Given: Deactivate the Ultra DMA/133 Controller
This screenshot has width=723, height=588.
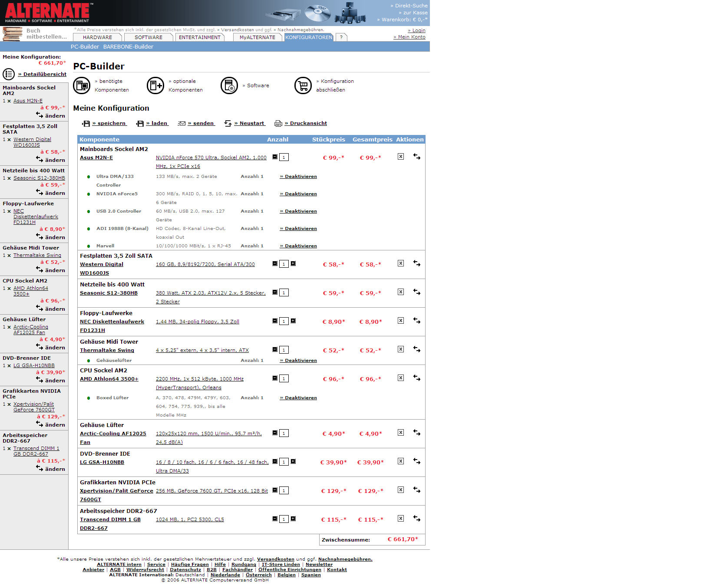Looking at the screenshot, I should coord(298,176).
